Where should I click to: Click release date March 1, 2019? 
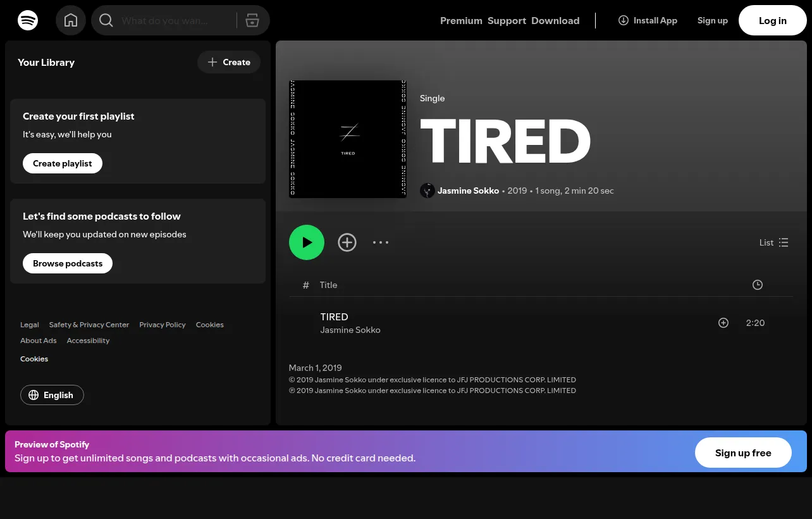click(316, 368)
